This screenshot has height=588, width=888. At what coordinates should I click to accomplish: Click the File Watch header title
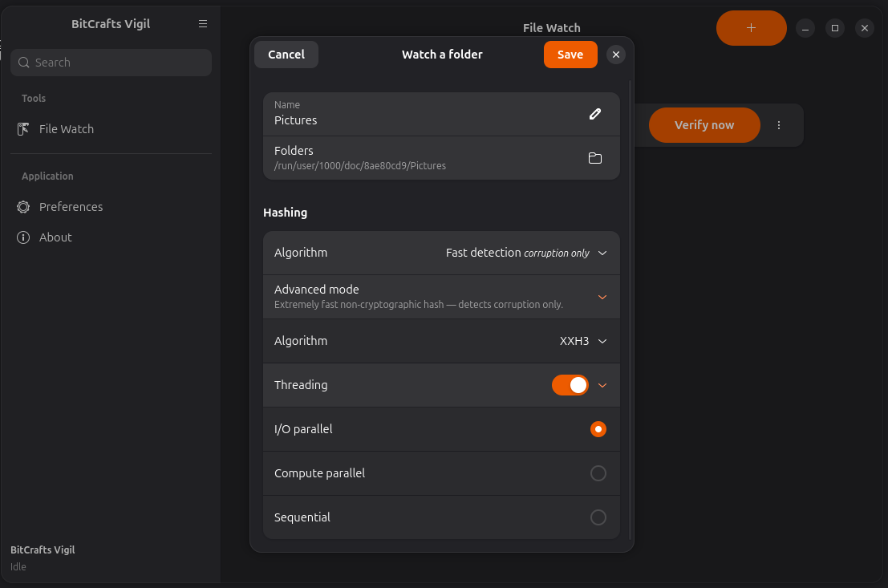tap(551, 28)
